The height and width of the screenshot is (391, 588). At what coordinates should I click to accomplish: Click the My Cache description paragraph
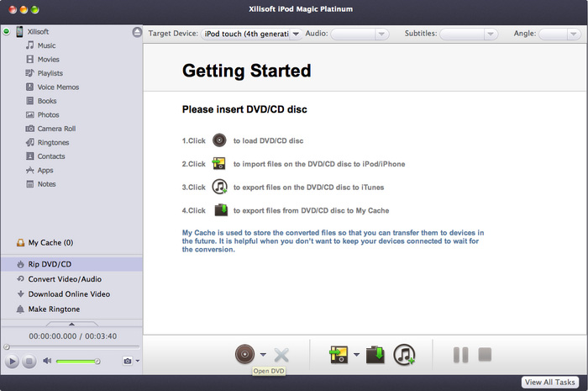point(333,240)
